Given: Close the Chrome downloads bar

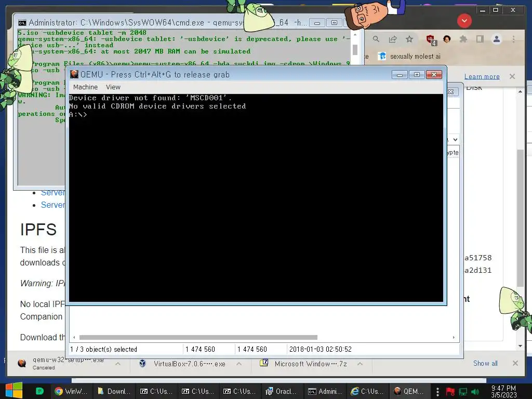Looking at the screenshot, I should click(515, 363).
